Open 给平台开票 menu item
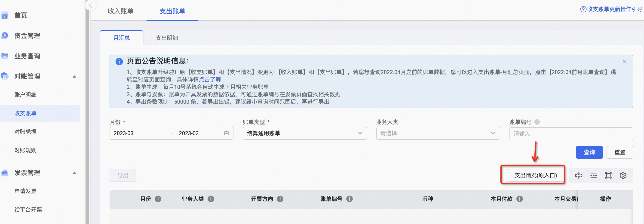 click(x=28, y=209)
